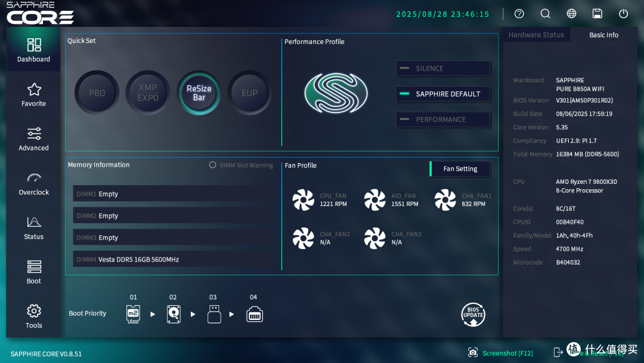Toggle the PBO quick set button
This screenshot has width=644, height=363.
point(97,93)
